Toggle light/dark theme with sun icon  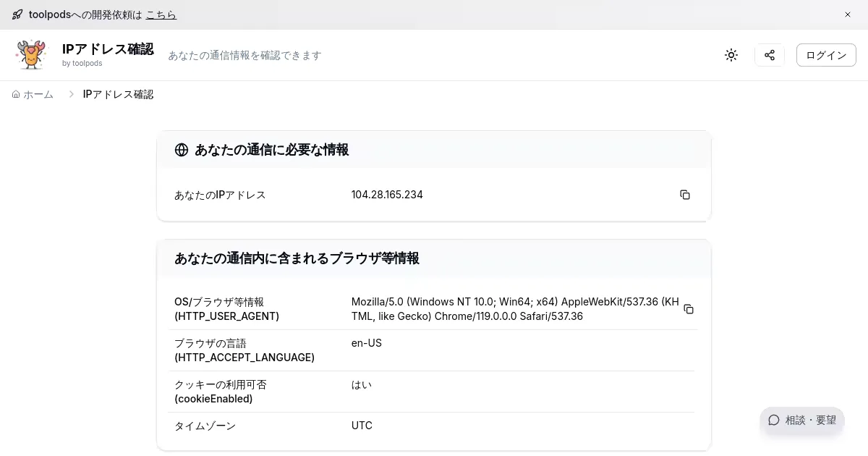pyautogui.click(x=731, y=55)
